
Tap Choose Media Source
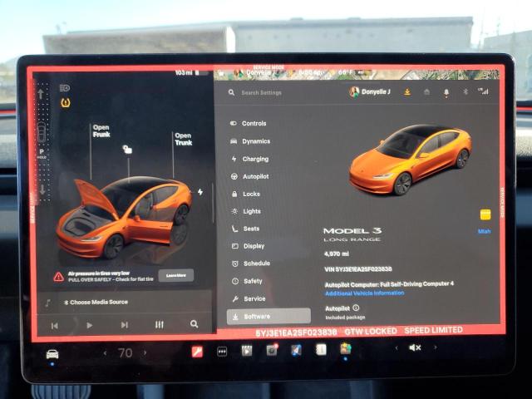click(x=98, y=302)
